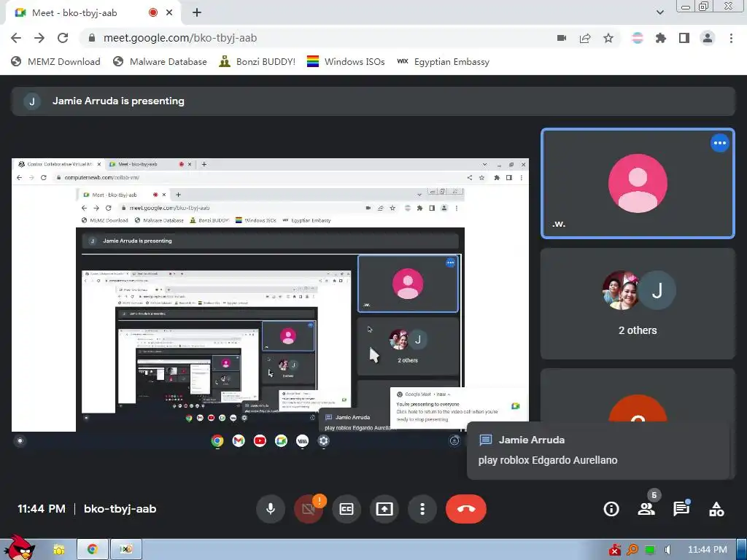
Task: Click YouTube icon in presented screen shelf
Action: [260, 441]
